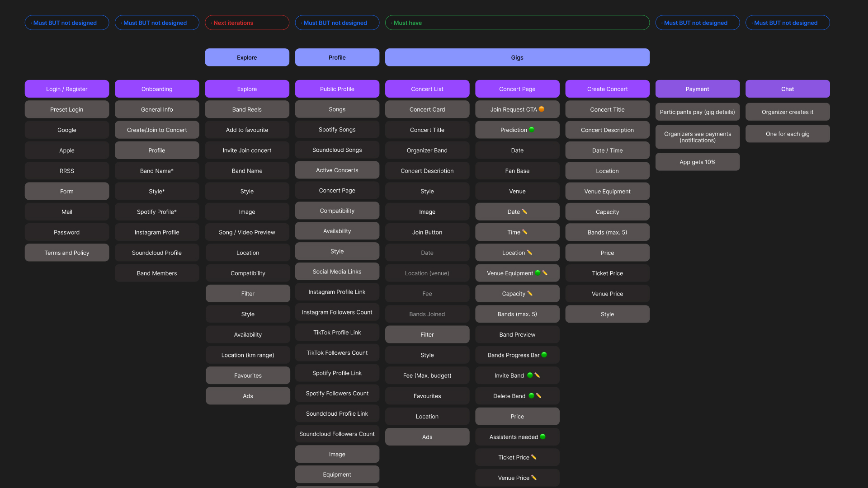Expand the Bands Joined greyed card
Image resolution: width=868 pixels, height=488 pixels.
tap(427, 314)
